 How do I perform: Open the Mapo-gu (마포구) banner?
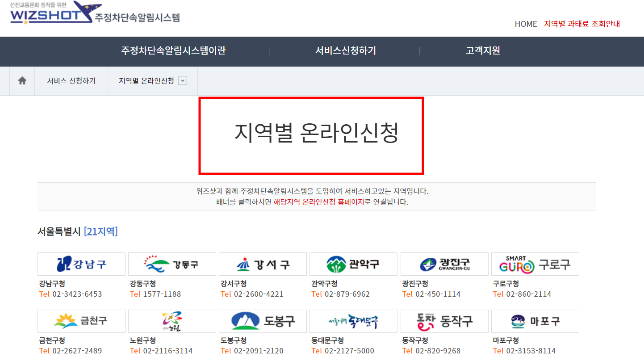pos(535,321)
